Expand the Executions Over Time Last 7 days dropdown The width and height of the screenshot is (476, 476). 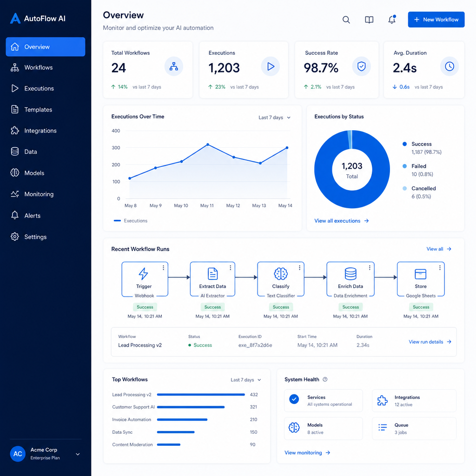tap(274, 118)
